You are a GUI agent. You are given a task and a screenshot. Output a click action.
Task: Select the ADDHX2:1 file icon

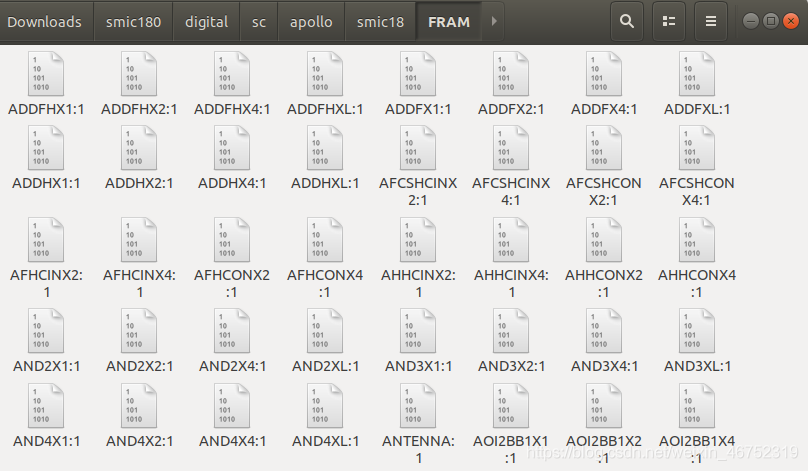pos(139,148)
